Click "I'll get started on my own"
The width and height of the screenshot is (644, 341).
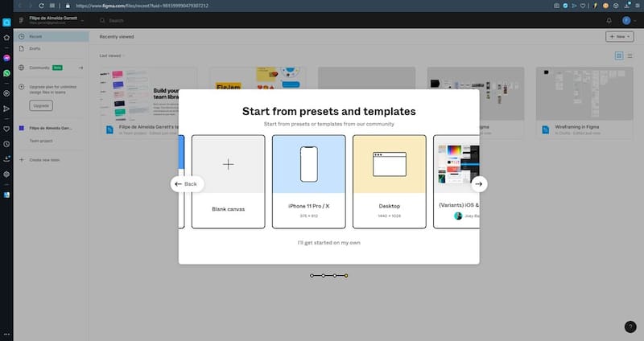[328, 242]
